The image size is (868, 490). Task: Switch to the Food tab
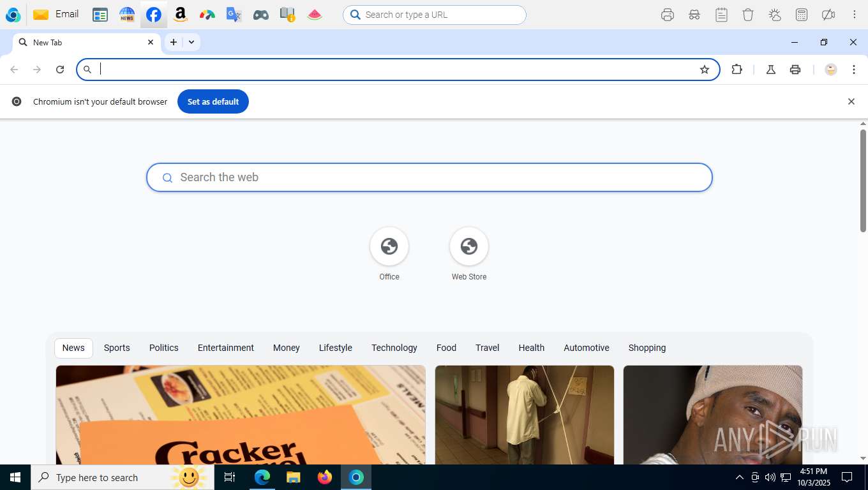[447, 348]
